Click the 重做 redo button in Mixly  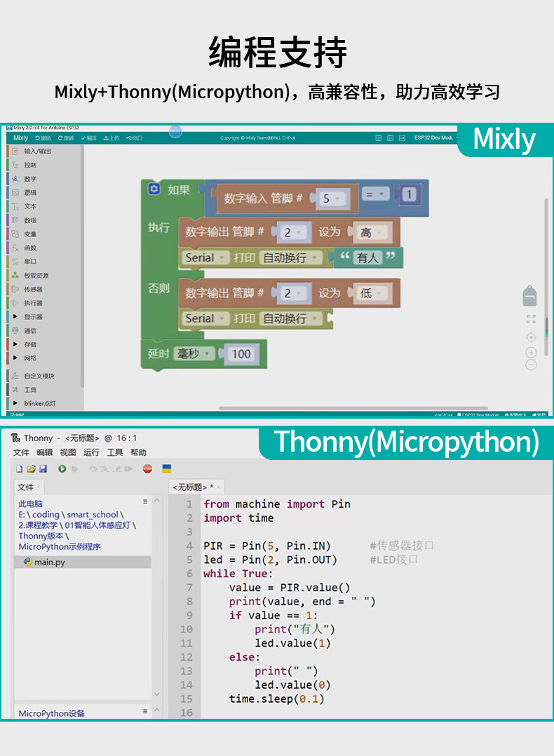(x=66, y=138)
